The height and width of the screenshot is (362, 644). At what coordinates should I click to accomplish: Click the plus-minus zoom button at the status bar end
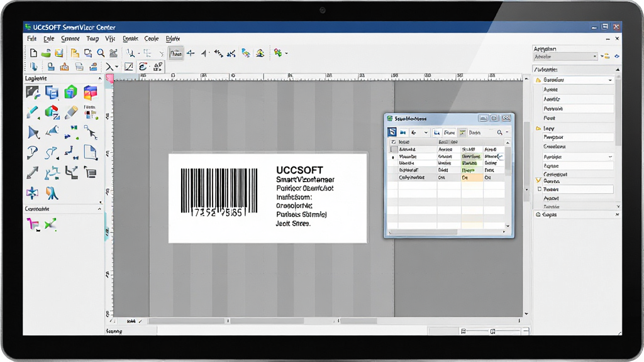pos(526,331)
